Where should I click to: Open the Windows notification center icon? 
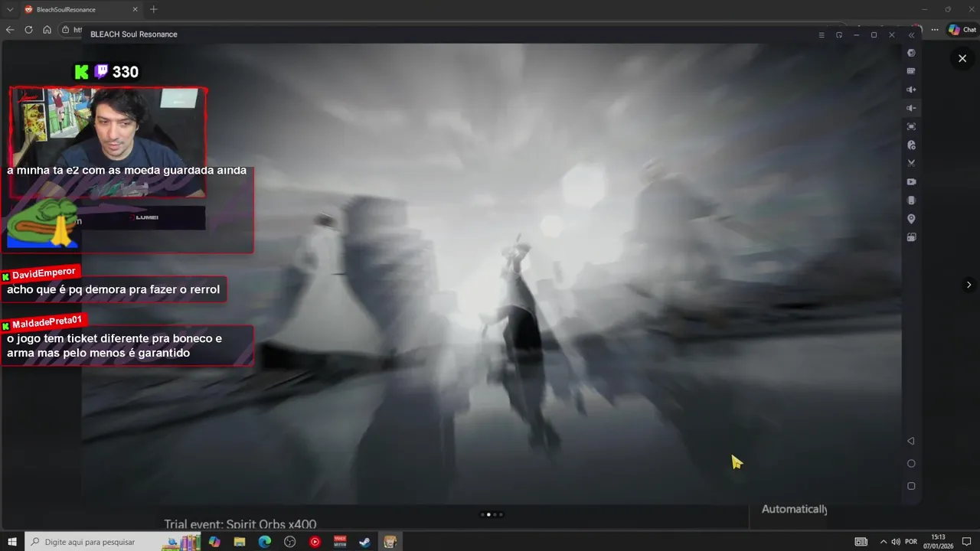click(966, 542)
